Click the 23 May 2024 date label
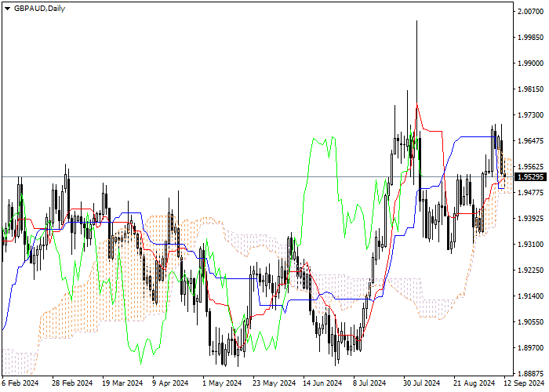 [x=274, y=383]
